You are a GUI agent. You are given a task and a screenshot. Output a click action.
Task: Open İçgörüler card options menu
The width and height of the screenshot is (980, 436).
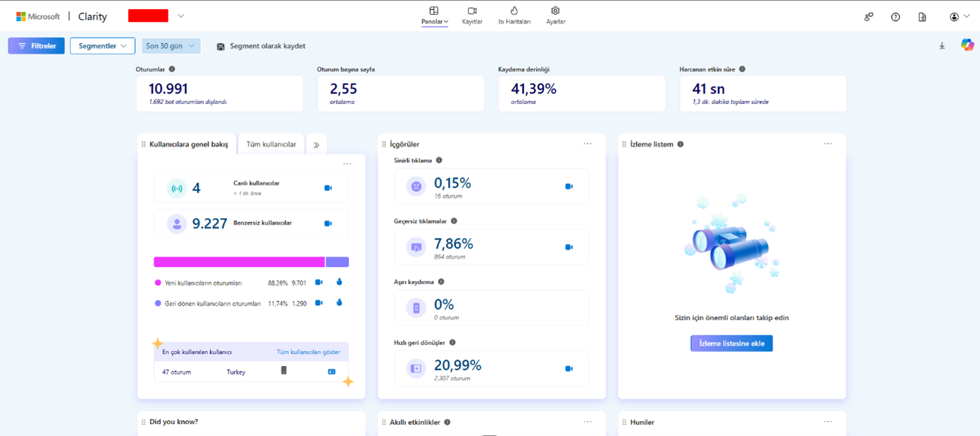pos(587,144)
